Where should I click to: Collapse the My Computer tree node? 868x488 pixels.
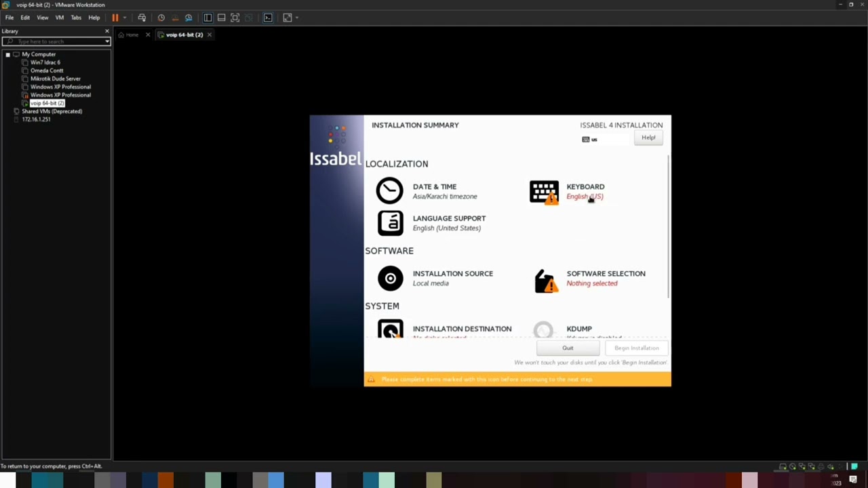tap(7, 54)
